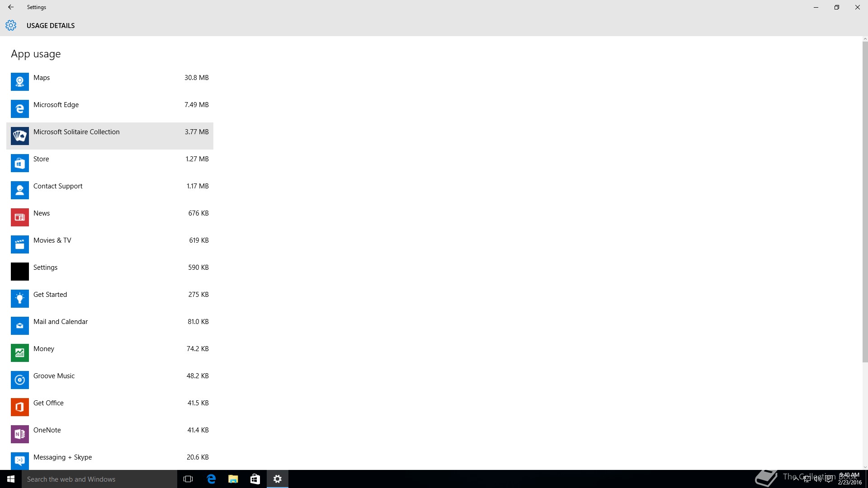Click the Get Started lightbulb icon
Screen dimensions: 868x488
pos(20,299)
